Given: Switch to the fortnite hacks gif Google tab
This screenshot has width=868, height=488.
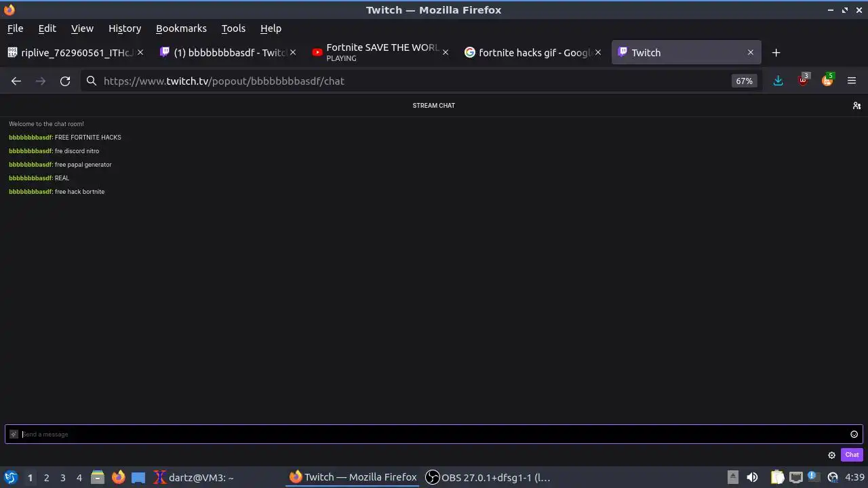Looking at the screenshot, I should (532, 52).
